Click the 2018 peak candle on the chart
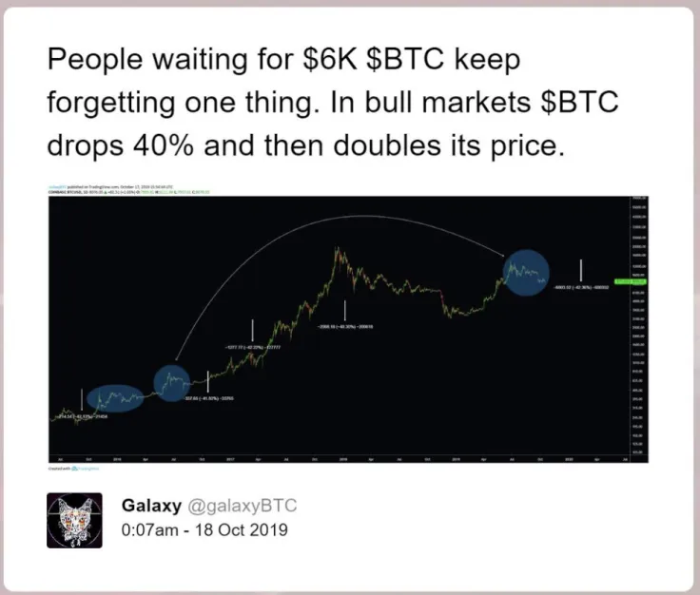Screen dimensions: 700x595 tap(337, 250)
